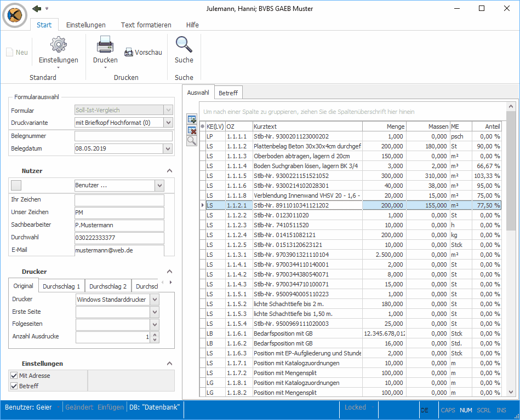Select the Durchschlag 1 printer tab
This screenshot has width=520, height=420.
[x=61, y=286]
